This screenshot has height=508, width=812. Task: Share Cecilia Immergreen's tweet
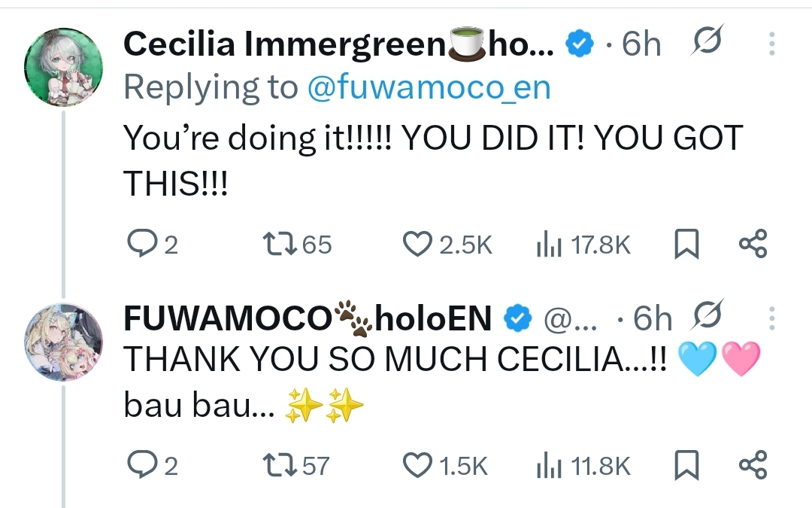(x=753, y=245)
